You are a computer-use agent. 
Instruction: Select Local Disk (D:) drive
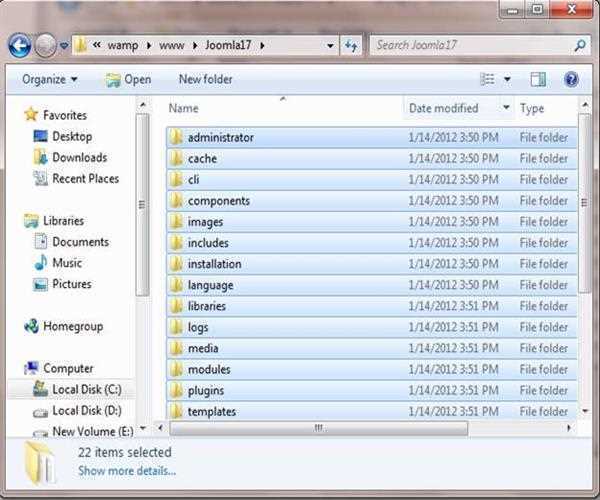pos(85,410)
